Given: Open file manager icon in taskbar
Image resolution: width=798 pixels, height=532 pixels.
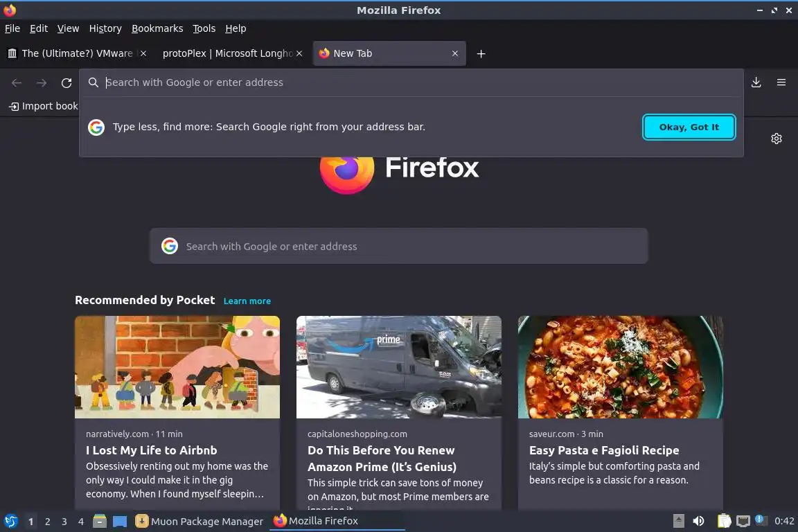Looking at the screenshot, I should (x=100, y=521).
